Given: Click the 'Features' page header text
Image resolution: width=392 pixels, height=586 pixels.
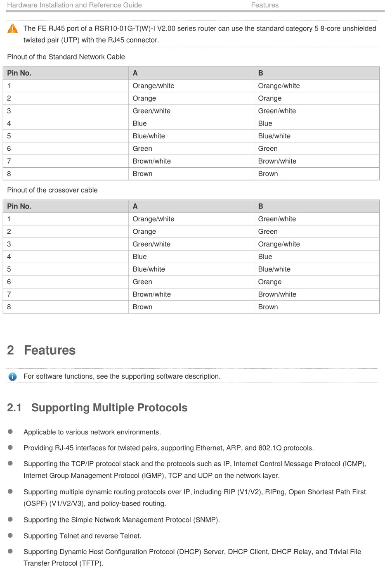Looking at the screenshot, I should (265, 5).
